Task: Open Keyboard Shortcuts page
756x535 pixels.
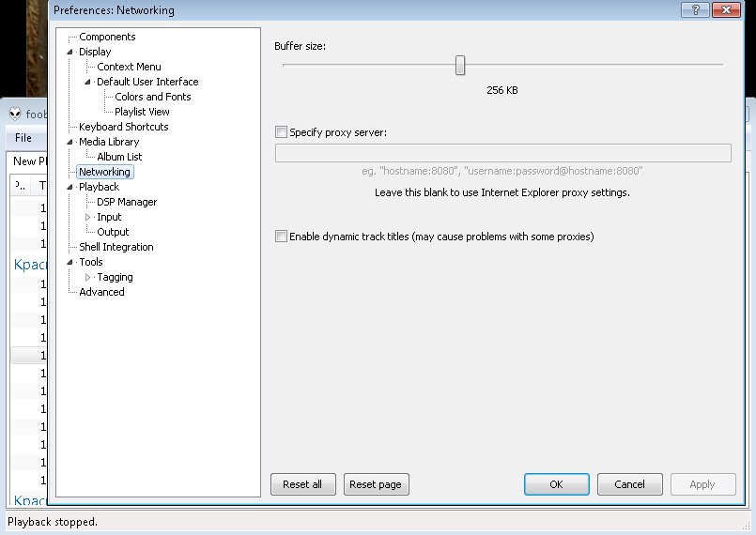Action: tap(123, 127)
